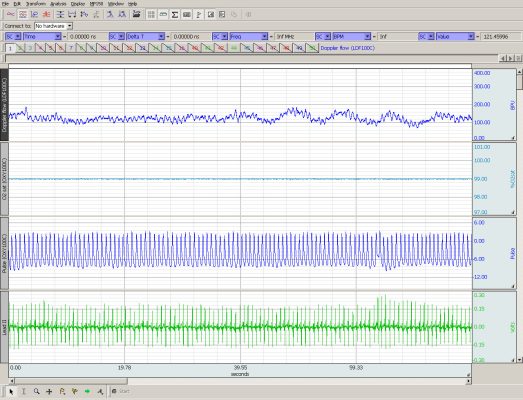Select O2 sat channel label tab

pos(4,179)
